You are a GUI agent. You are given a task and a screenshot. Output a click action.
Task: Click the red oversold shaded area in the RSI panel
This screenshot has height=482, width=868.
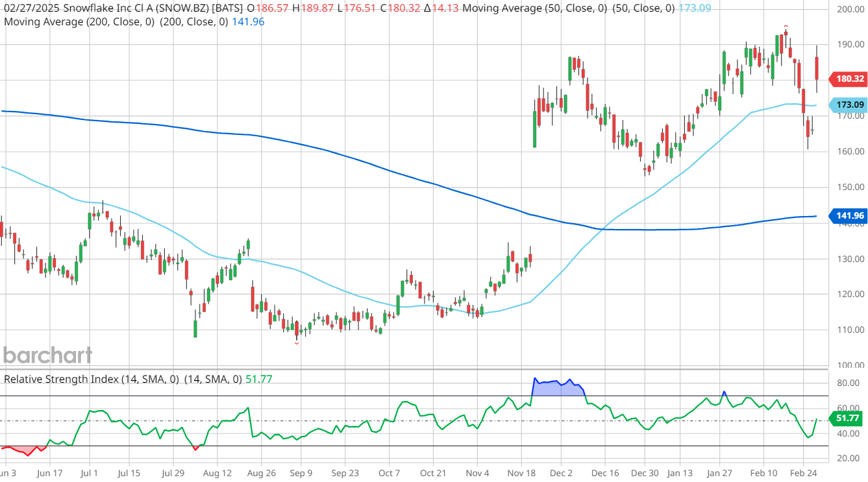click(x=26, y=450)
